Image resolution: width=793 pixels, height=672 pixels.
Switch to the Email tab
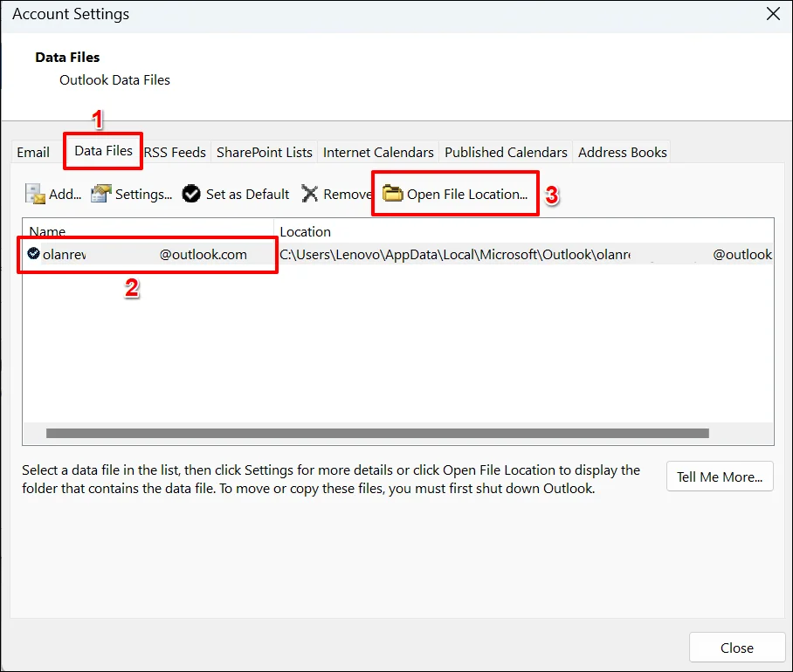pos(33,152)
